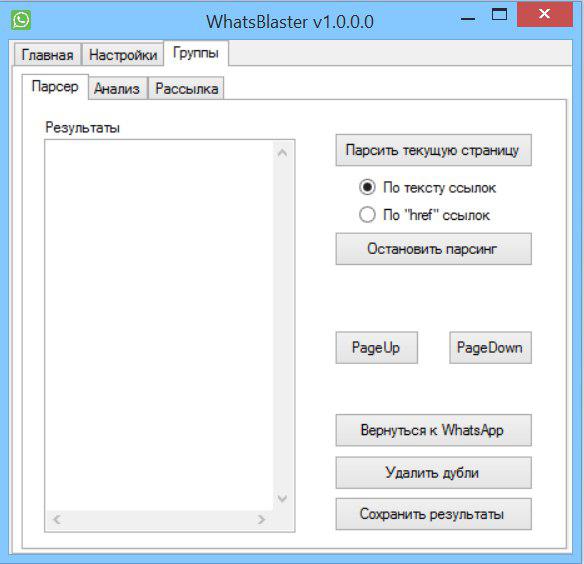Click the 'Парсить текущую страницу' button
The image size is (584, 564).
(434, 150)
